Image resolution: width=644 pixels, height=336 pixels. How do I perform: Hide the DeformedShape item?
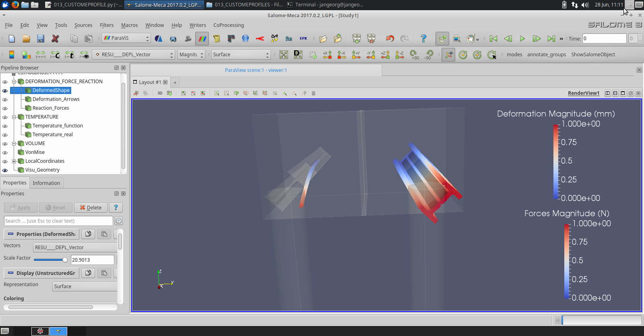tap(5, 90)
